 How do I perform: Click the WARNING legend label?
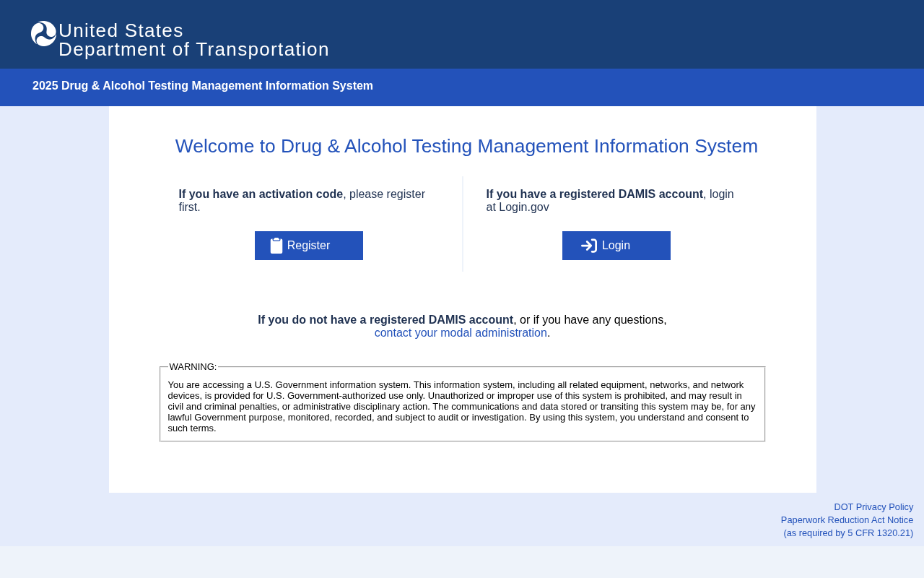[x=193, y=367]
